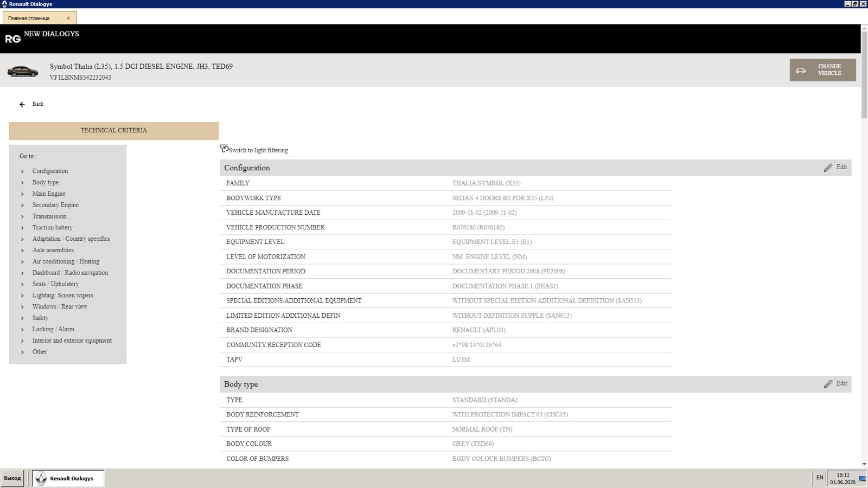Close the Главная страница tab
The image size is (868, 488).
click(x=68, y=18)
